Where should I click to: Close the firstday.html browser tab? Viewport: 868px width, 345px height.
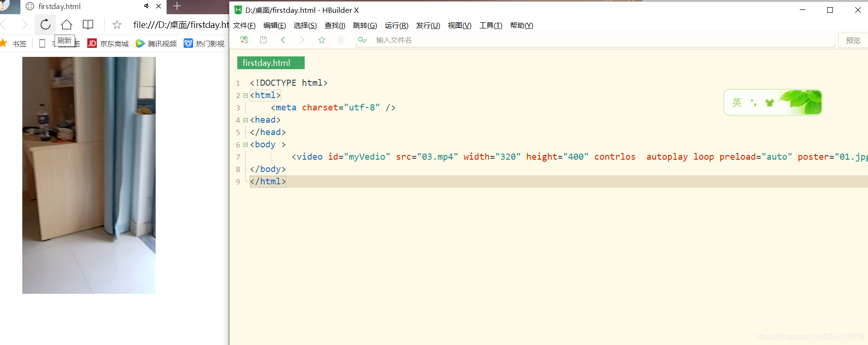(x=159, y=6)
